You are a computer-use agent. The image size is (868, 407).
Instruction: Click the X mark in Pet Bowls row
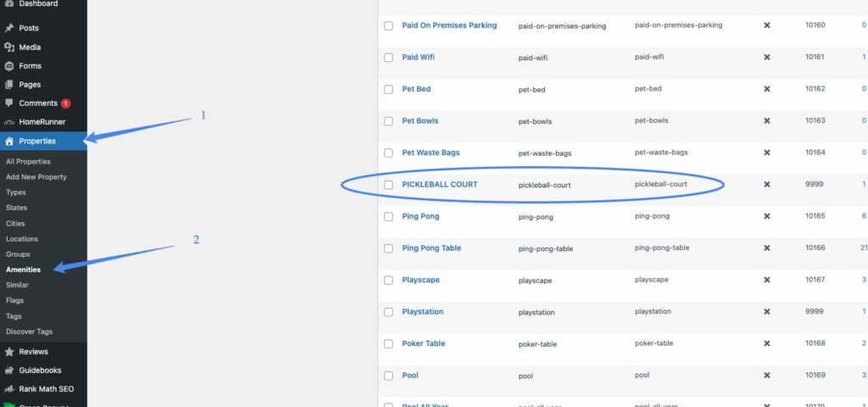[x=766, y=121]
